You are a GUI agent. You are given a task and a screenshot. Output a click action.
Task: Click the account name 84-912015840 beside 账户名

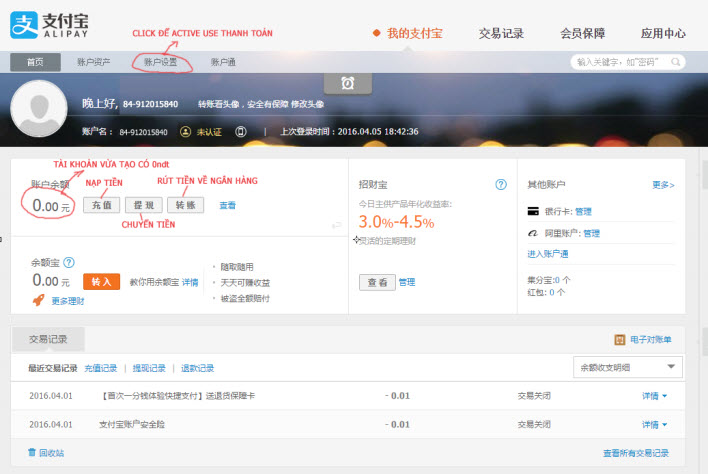(143, 132)
